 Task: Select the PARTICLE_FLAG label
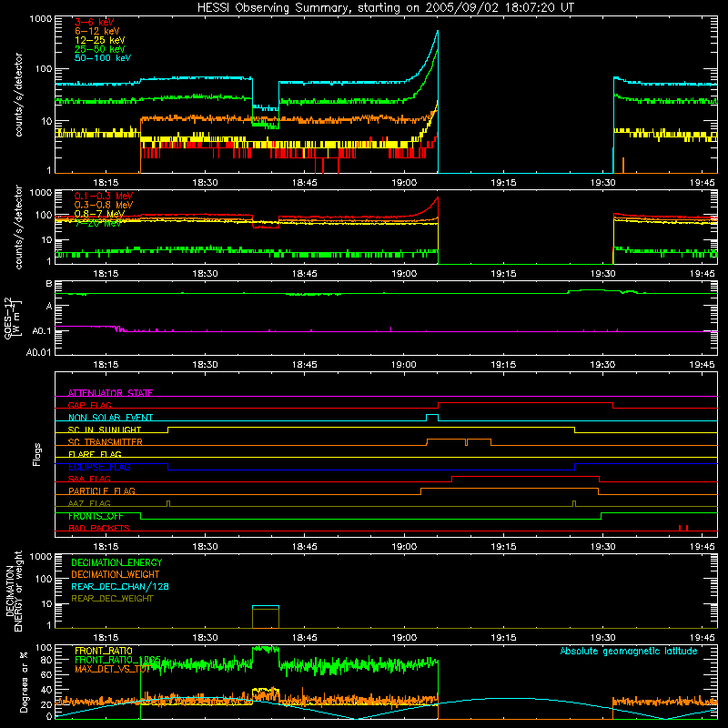(x=102, y=490)
